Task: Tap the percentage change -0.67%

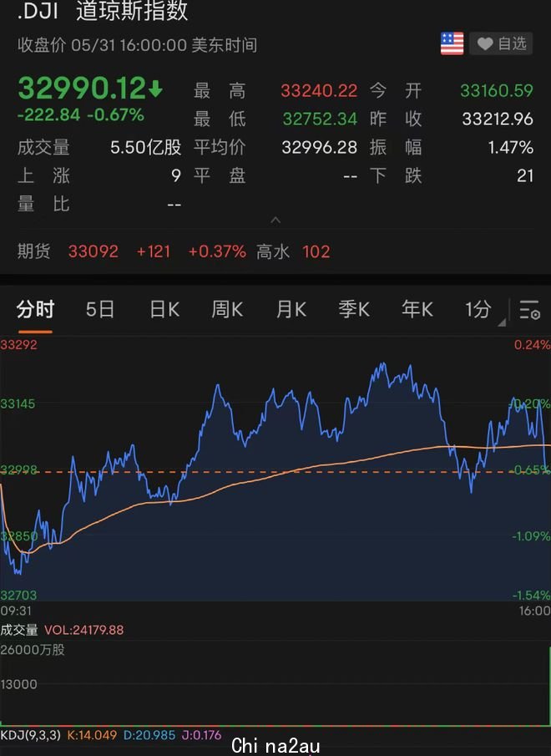Action: (x=115, y=114)
